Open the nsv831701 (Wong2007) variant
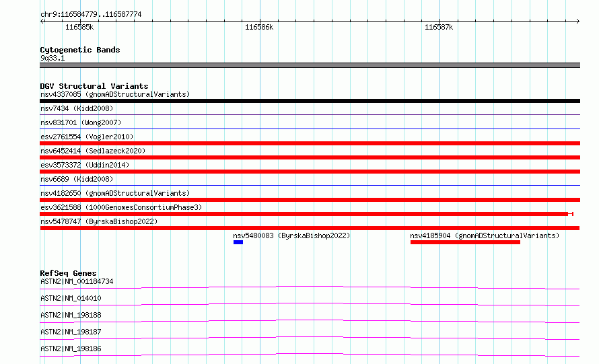 [x=81, y=122]
